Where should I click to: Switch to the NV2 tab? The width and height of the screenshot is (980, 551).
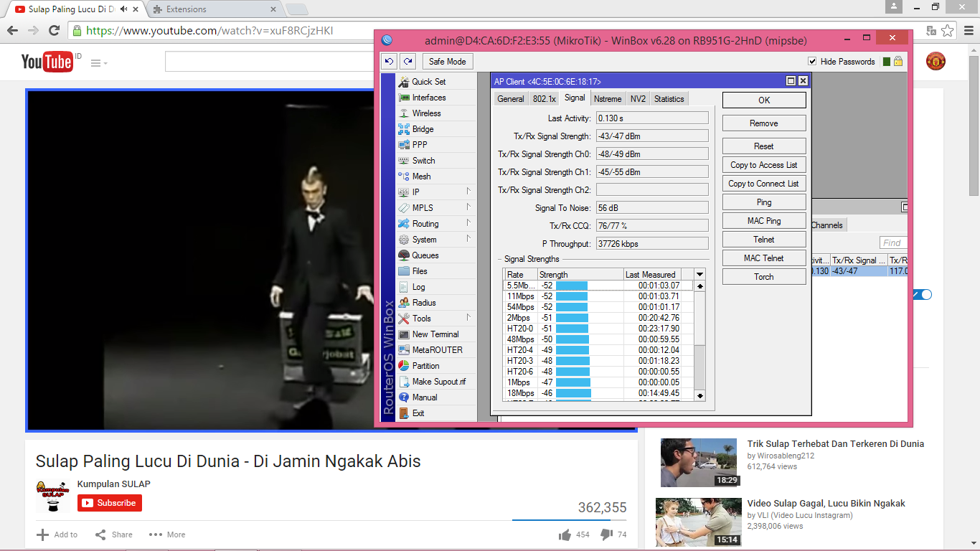638,99
